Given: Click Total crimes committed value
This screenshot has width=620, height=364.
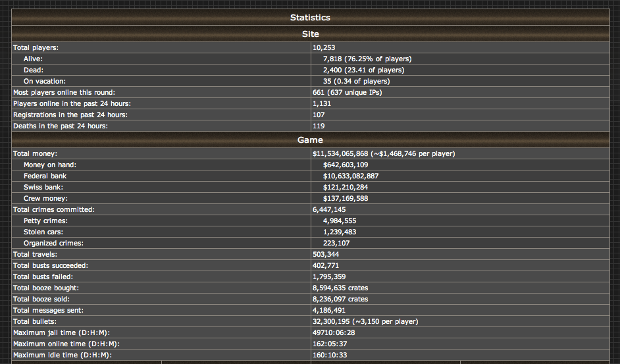Looking at the screenshot, I should click(329, 210).
